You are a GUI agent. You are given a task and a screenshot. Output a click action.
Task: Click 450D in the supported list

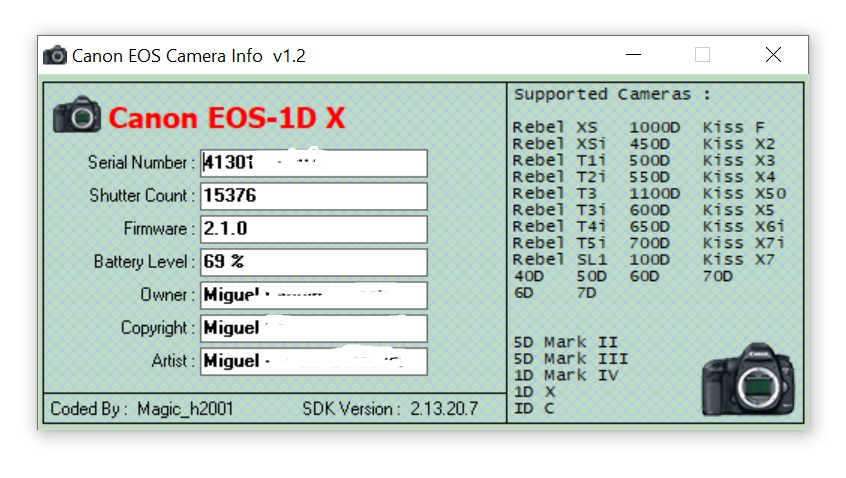coord(650,144)
